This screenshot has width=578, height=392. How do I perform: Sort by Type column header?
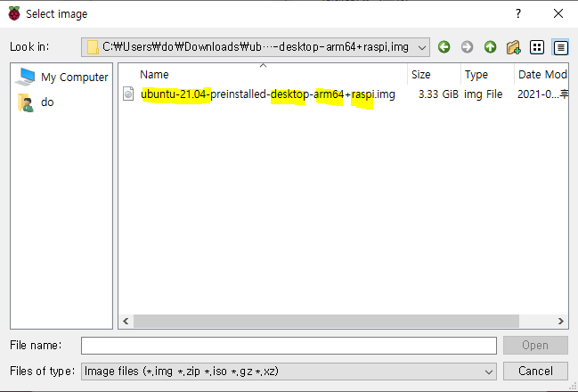point(487,75)
